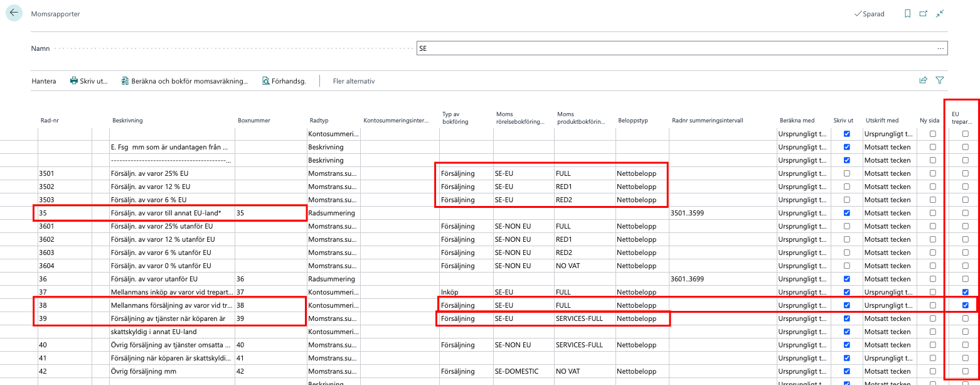Uncheck Skriv ut for row 3501
The width and height of the screenshot is (980, 385).
(x=846, y=173)
